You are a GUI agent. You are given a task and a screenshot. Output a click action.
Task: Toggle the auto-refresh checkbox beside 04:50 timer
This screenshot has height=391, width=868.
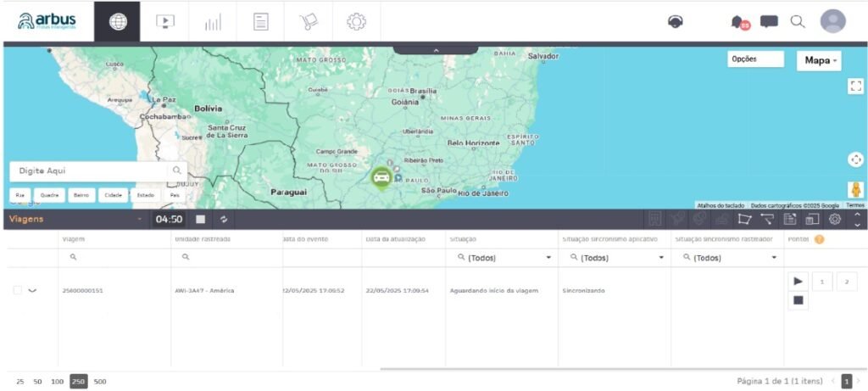point(201,220)
